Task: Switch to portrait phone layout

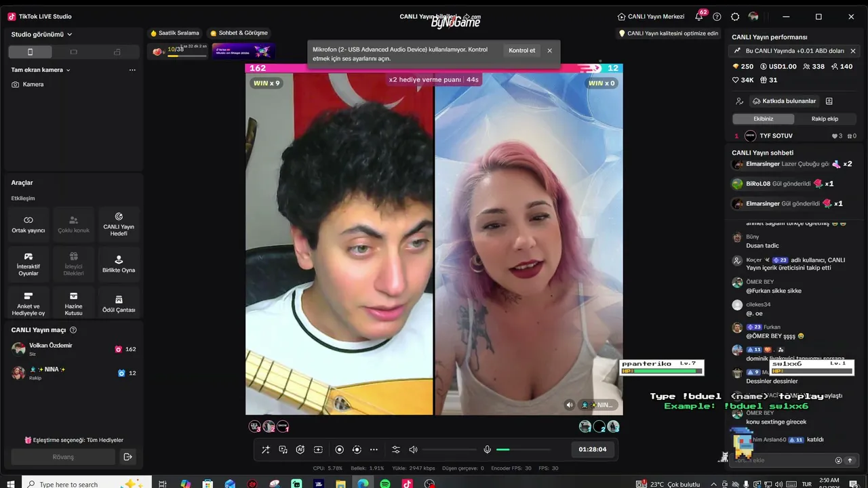Action: tap(30, 52)
